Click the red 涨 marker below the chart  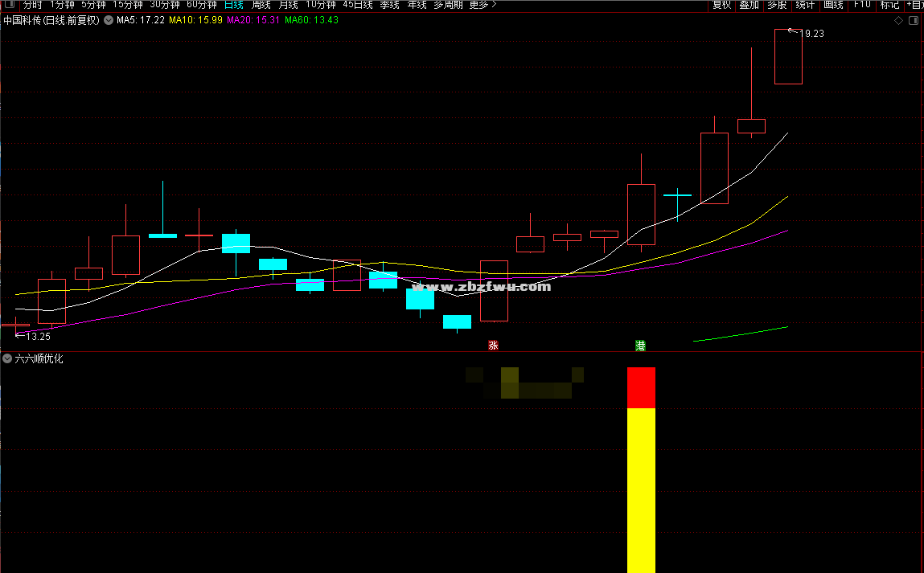[x=494, y=346]
